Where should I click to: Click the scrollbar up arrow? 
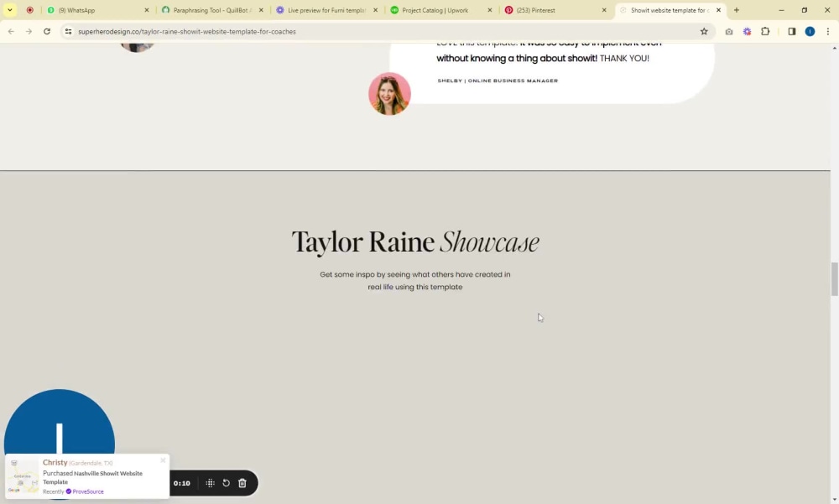click(x=834, y=48)
